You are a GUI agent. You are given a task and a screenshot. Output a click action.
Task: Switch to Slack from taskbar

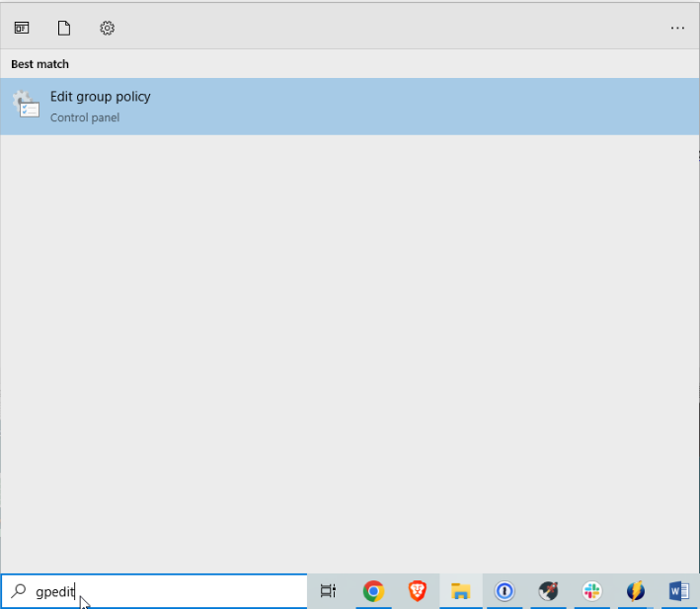[x=592, y=591]
